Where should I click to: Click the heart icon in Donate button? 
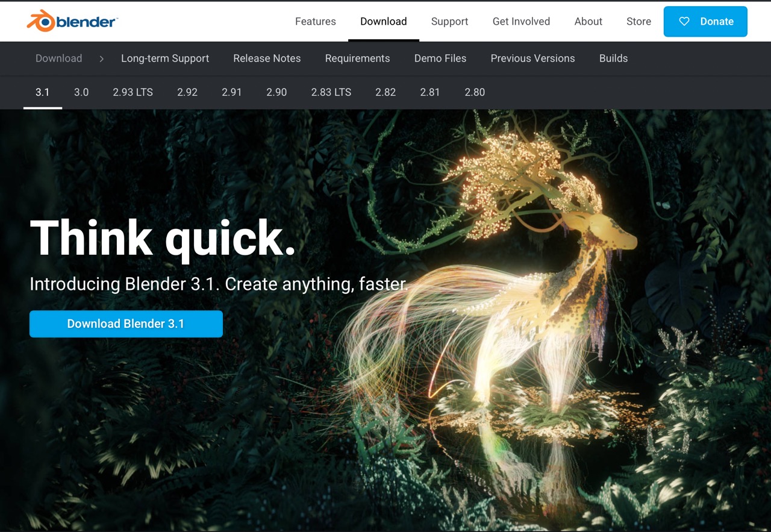tap(684, 21)
